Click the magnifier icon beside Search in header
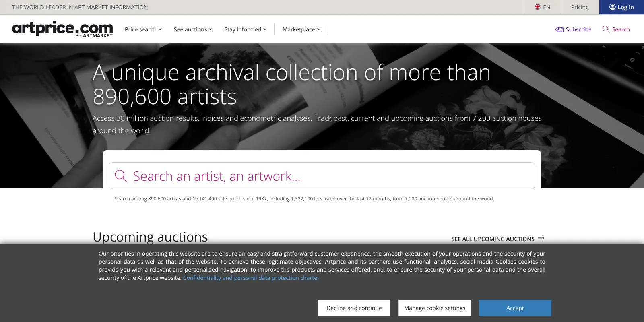Image resolution: width=644 pixels, height=322 pixels. pos(606,29)
